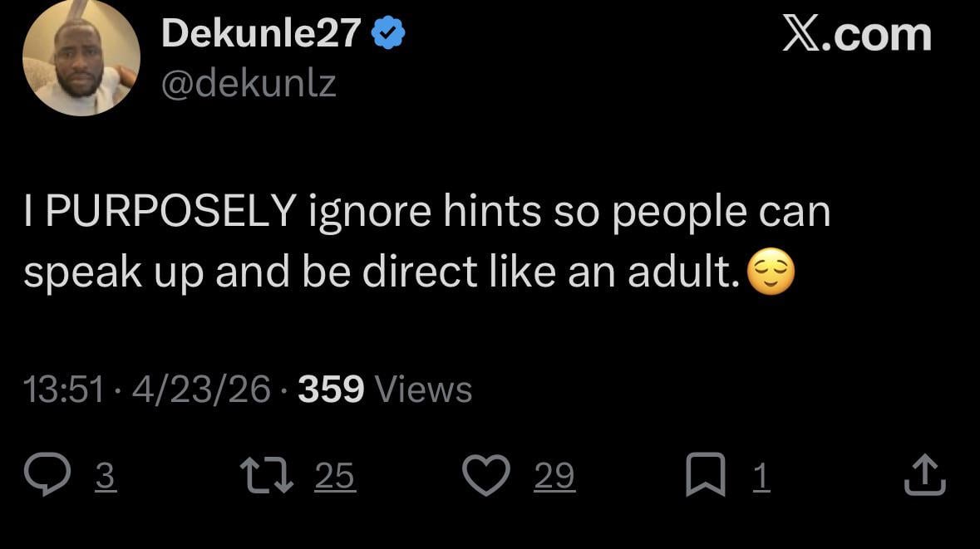Click the X.com logo text
The width and height of the screenshot is (980, 549).
(856, 35)
